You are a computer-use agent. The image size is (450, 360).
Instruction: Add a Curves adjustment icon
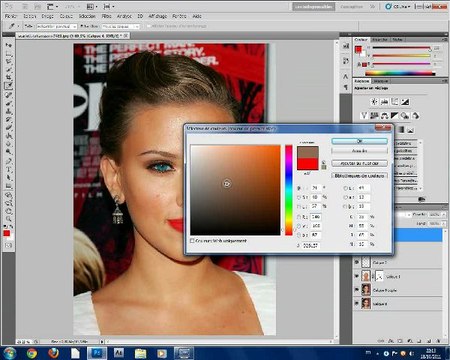pos(395,102)
